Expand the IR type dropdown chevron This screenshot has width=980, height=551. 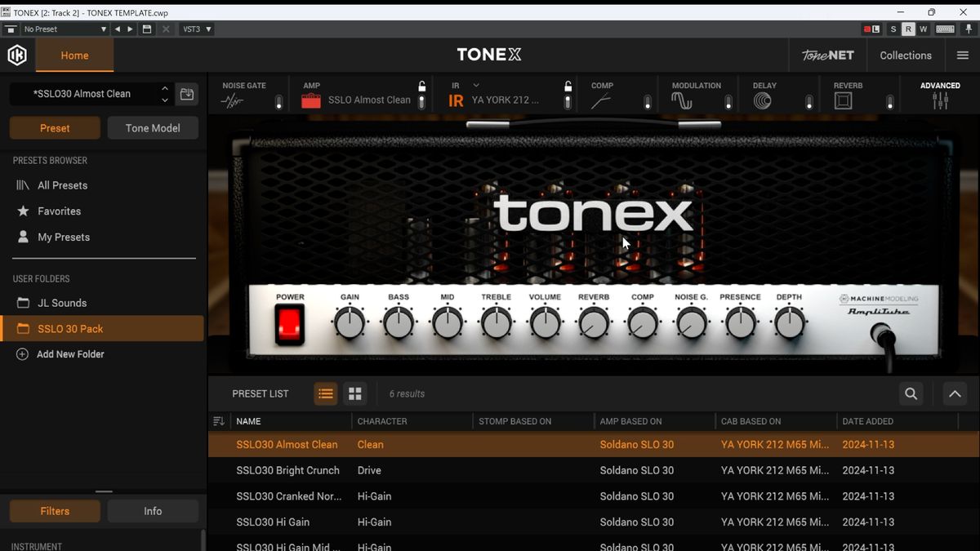(x=476, y=85)
